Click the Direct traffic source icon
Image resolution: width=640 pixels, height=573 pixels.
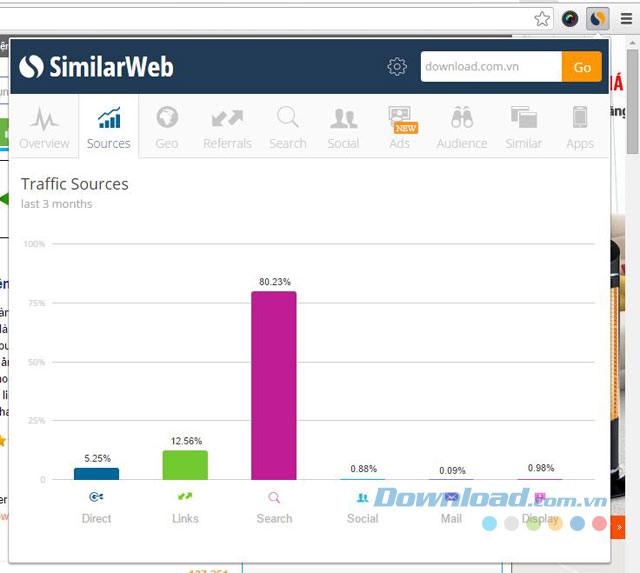[97, 497]
